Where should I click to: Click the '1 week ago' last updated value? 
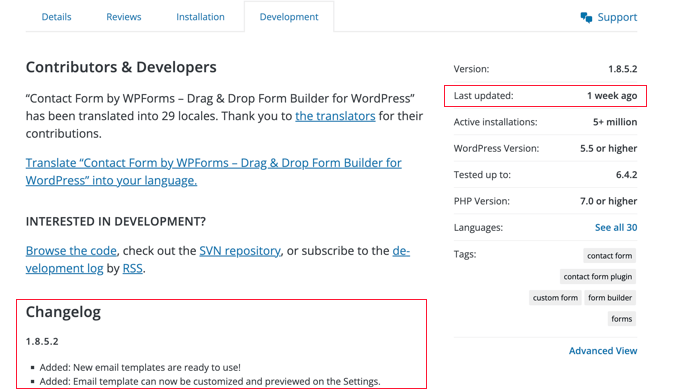(x=612, y=96)
